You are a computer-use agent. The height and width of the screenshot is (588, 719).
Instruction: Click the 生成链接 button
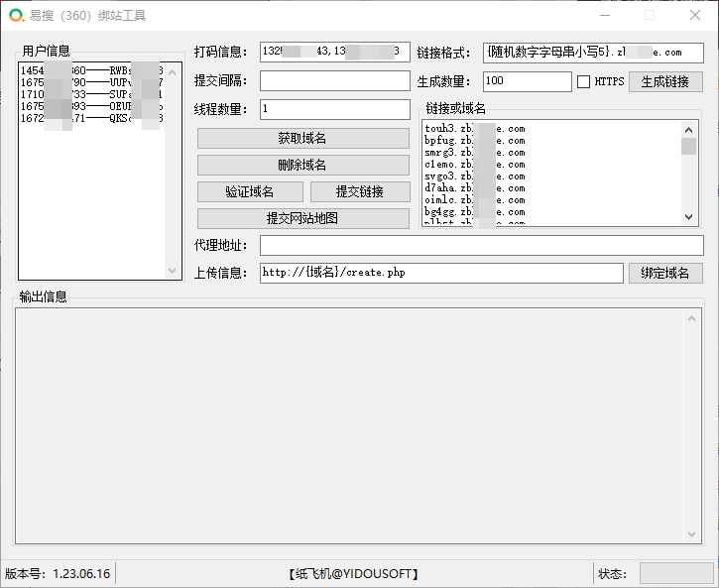pos(665,81)
